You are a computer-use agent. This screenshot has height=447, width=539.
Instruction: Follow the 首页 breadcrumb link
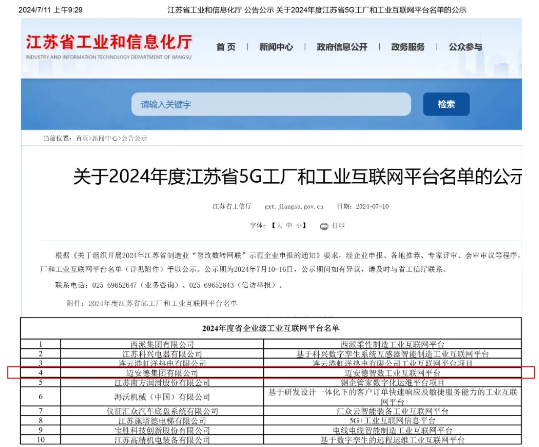[81, 138]
